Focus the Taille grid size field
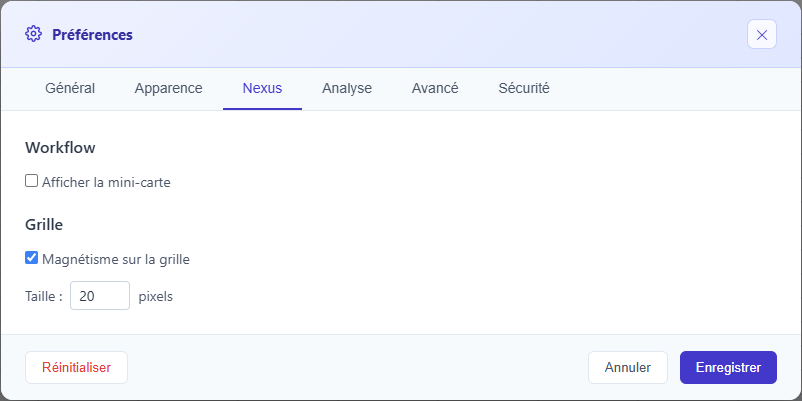Screen dimensions: 802x401 pos(100,296)
